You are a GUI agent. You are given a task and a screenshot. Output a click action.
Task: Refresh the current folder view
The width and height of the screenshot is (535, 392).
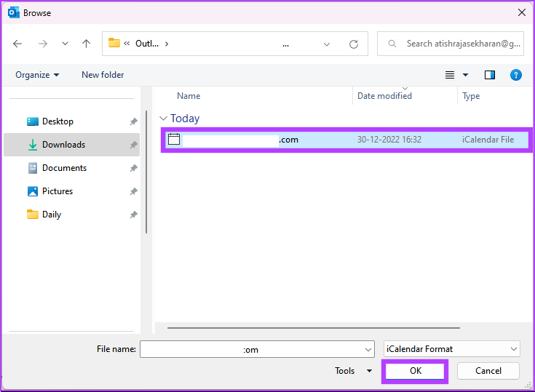354,44
